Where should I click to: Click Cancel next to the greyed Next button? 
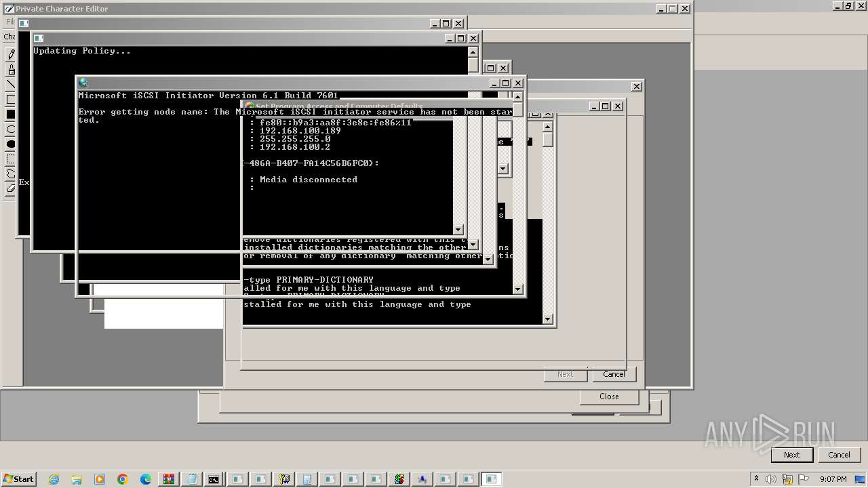(614, 374)
